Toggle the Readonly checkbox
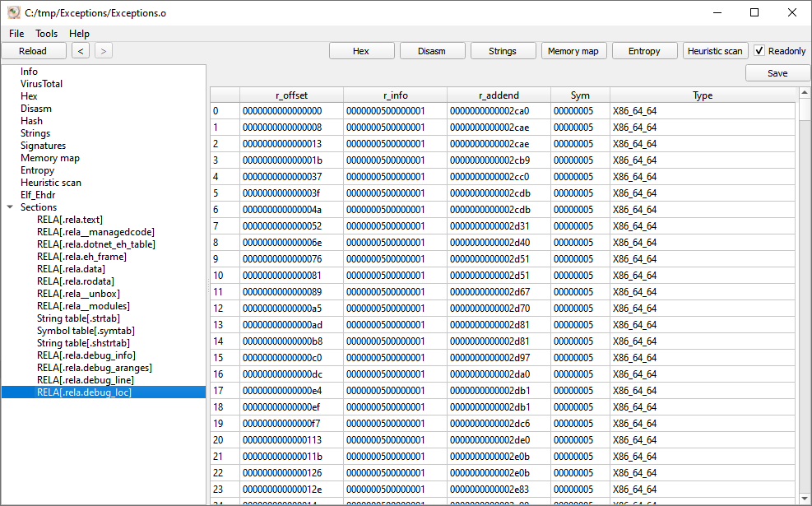 [761, 50]
